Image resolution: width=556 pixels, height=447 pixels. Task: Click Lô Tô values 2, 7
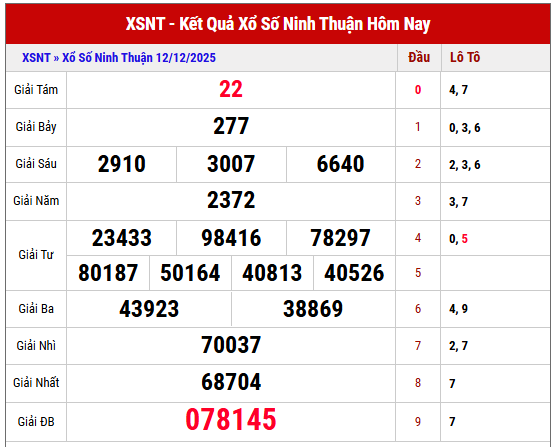click(458, 346)
